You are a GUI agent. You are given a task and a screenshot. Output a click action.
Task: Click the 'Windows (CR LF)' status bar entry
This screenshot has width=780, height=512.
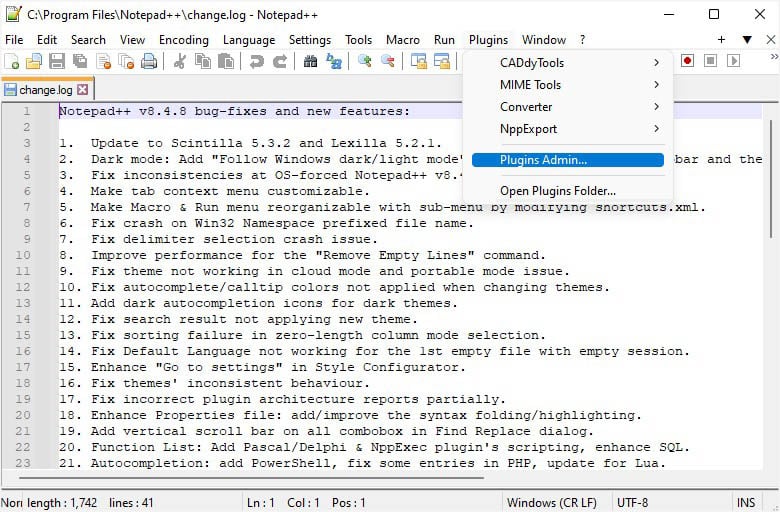pos(551,503)
